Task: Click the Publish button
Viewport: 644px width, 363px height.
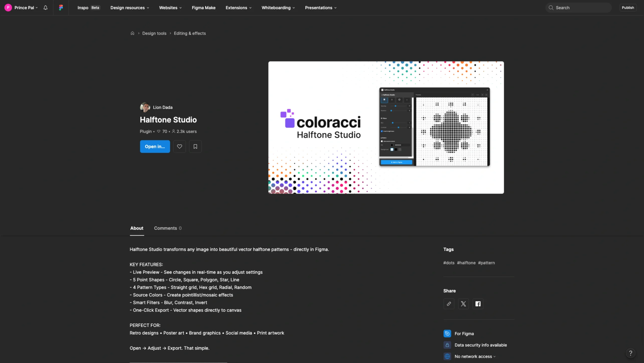Action: tap(628, 8)
